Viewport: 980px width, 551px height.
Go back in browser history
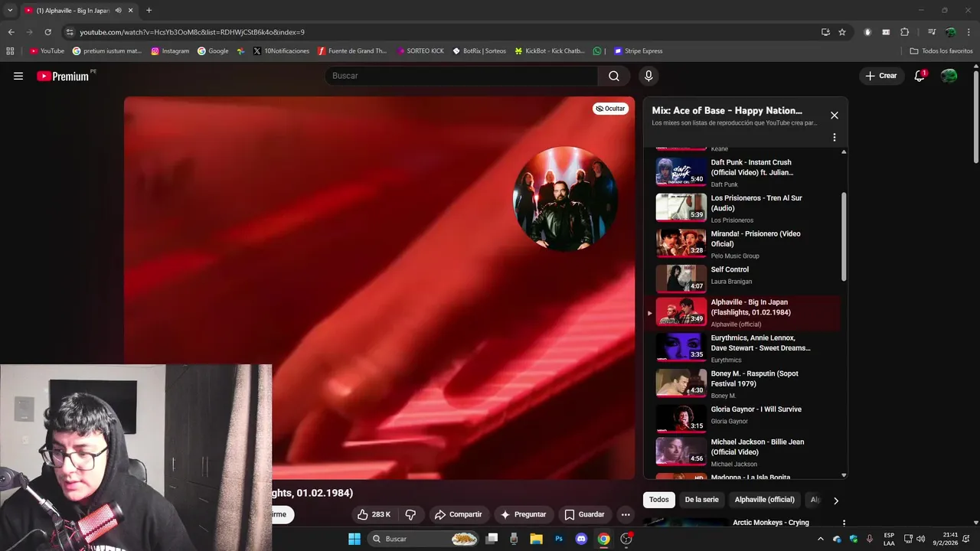tap(11, 32)
